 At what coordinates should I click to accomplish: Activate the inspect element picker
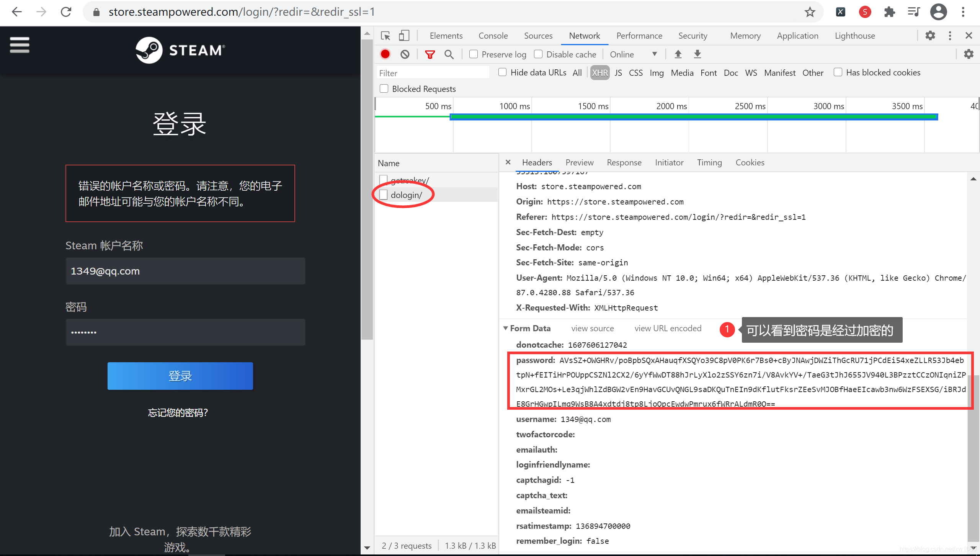tap(385, 36)
